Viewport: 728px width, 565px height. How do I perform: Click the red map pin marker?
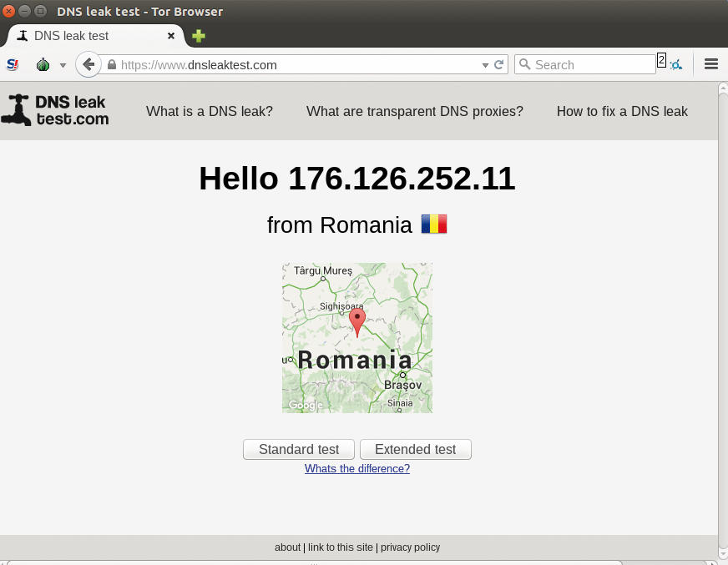click(x=357, y=322)
